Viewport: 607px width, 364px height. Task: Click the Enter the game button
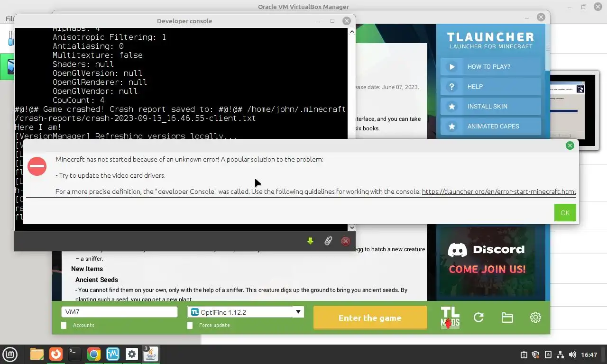pos(370,318)
